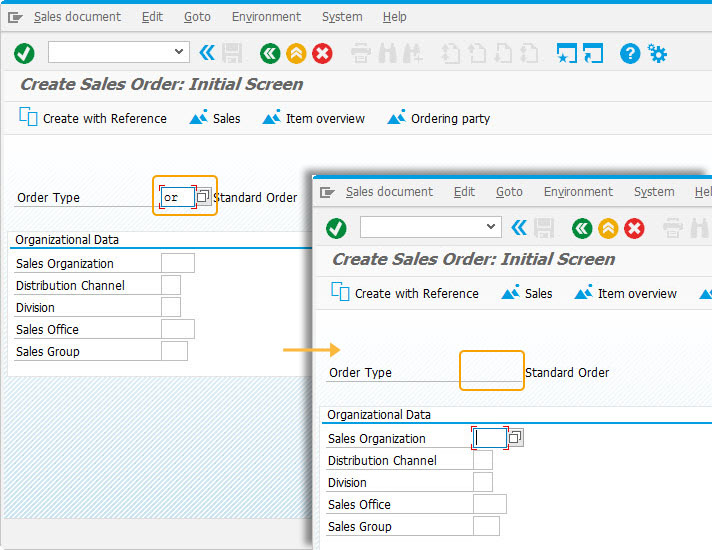Image resolution: width=712 pixels, height=550 pixels.
Task: Click the Previous Page icon in the back window
Action: [x=477, y=53]
